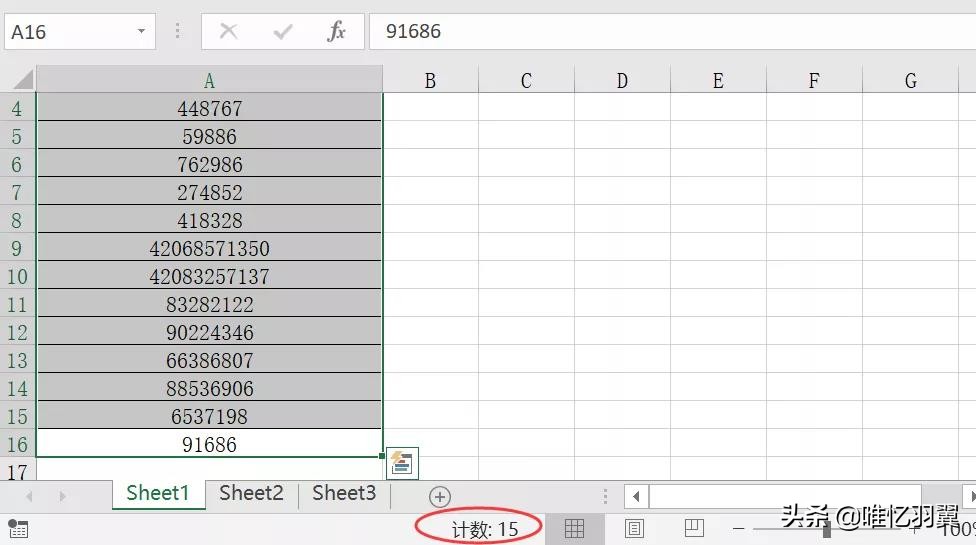The width and height of the screenshot is (976, 545).
Task: Select column B header
Action: pos(430,80)
